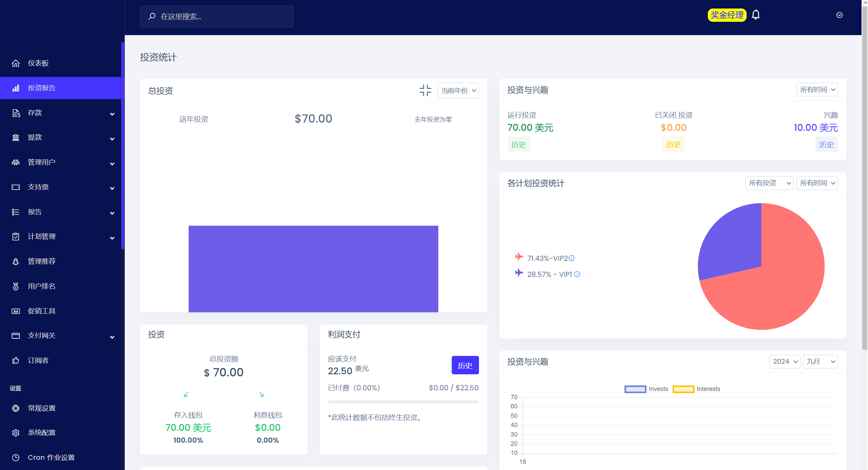Image resolution: width=868 pixels, height=470 pixels.
Task: Open the 所有投资 dropdown in plan statistics
Action: [769, 183]
